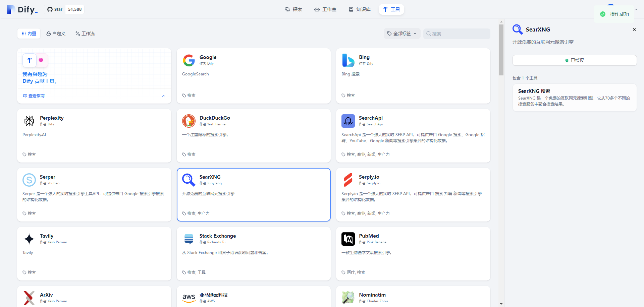Close the SearXNG detail panel
This screenshot has height=307, width=644.
[x=634, y=29]
